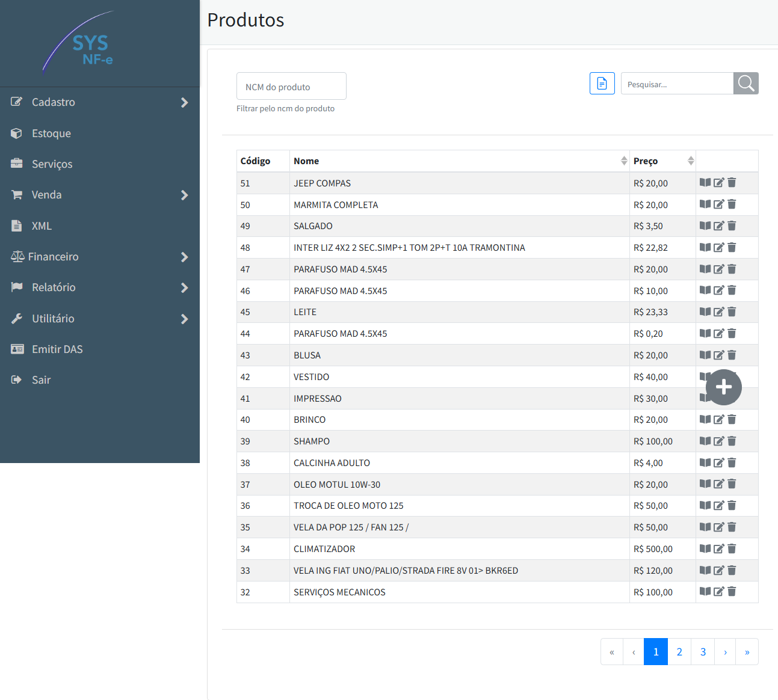Delete the TROCA DE OLEO MOTO 125 product
The height and width of the screenshot is (700, 778).
[x=732, y=505]
